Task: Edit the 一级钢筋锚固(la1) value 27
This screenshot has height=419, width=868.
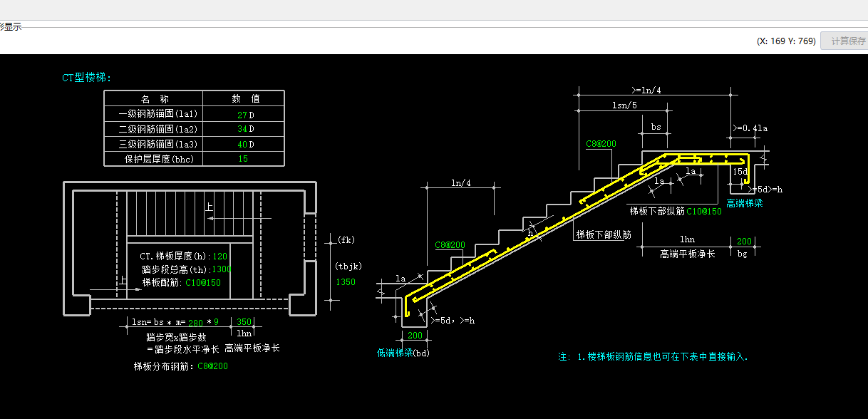Action: (x=242, y=114)
